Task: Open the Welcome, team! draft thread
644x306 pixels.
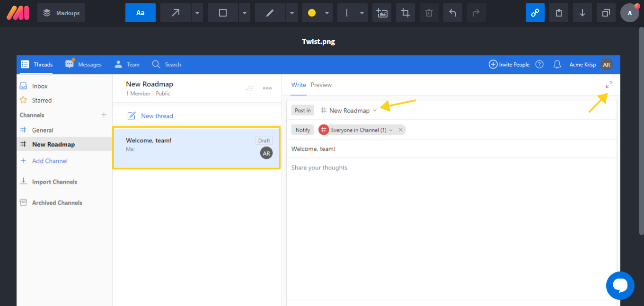Action: click(x=196, y=147)
